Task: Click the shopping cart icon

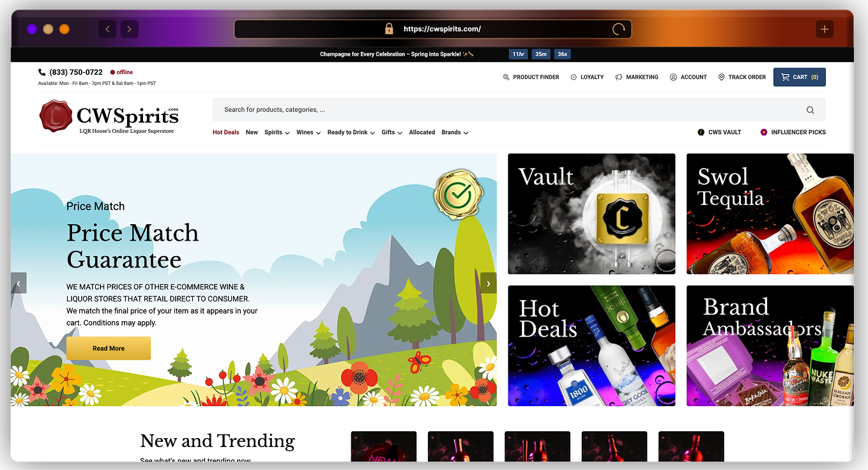Action: pyautogui.click(x=785, y=77)
